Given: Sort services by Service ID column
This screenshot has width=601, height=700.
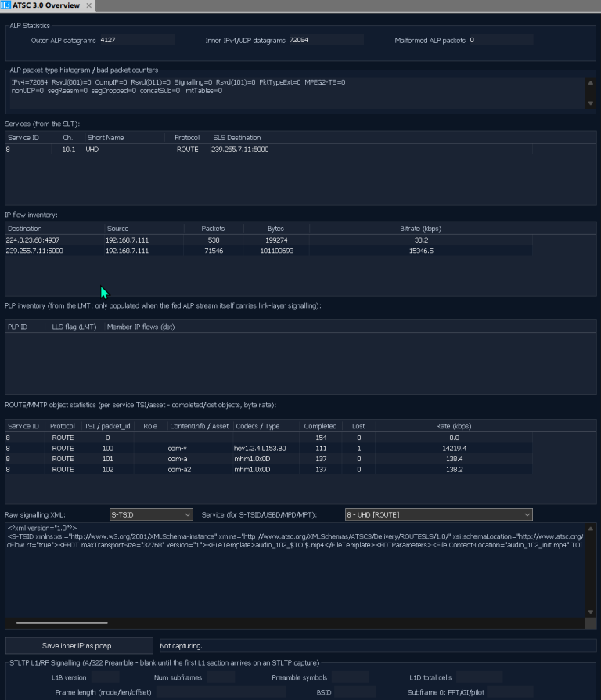Looking at the screenshot, I should pos(28,138).
